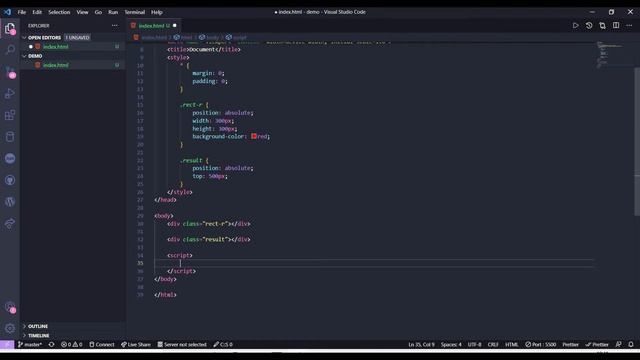Viewport: 640px width, 360px height.
Task: Click the Split Editor icon
Action: click(616, 25)
